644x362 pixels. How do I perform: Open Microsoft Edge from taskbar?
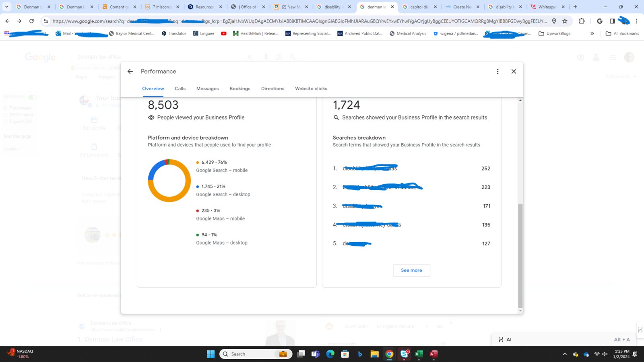(x=330, y=354)
